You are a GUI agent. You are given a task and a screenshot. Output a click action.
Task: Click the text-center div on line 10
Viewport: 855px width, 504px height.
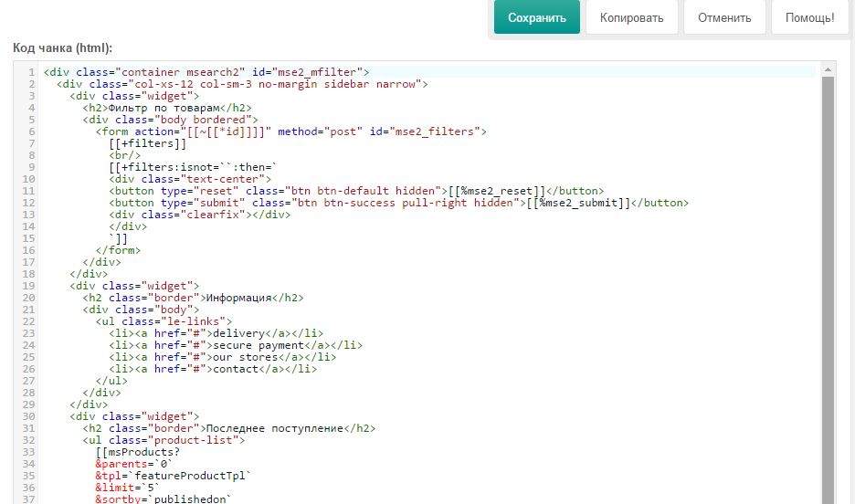[190, 179]
